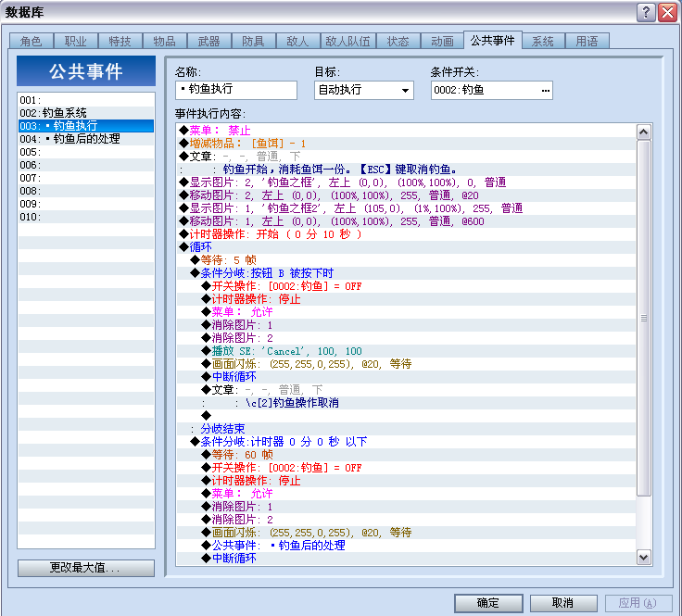This screenshot has width=682, height=616.
Task: Confirm with the 确定 button
Action: tap(488, 603)
